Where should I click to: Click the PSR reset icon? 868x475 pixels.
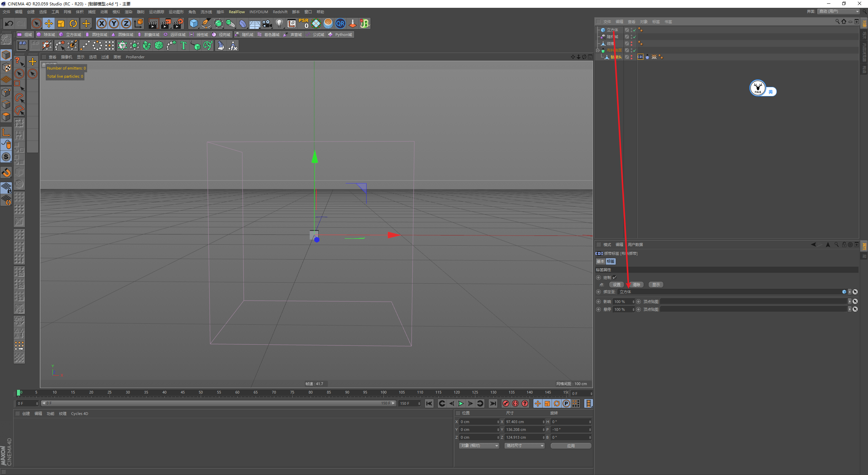point(303,23)
